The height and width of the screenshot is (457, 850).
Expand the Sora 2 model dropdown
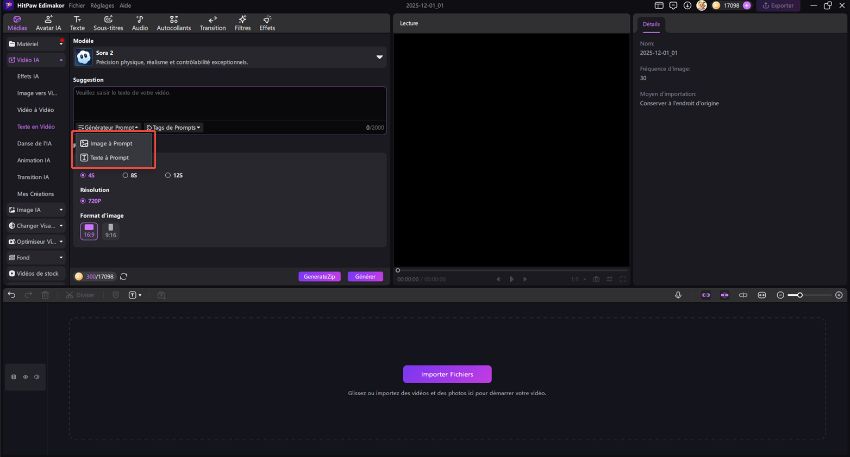[x=379, y=57]
